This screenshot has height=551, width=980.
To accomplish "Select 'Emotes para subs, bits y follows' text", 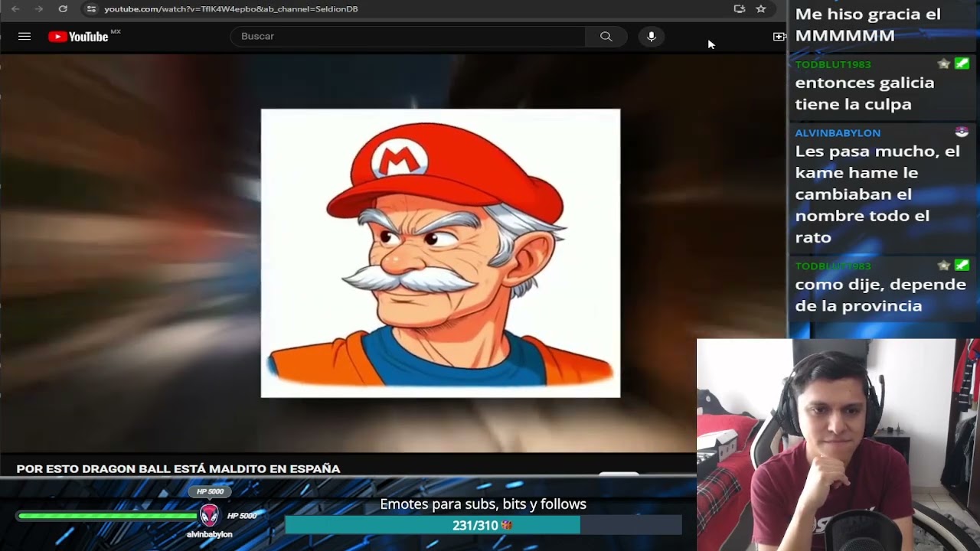I will [483, 504].
